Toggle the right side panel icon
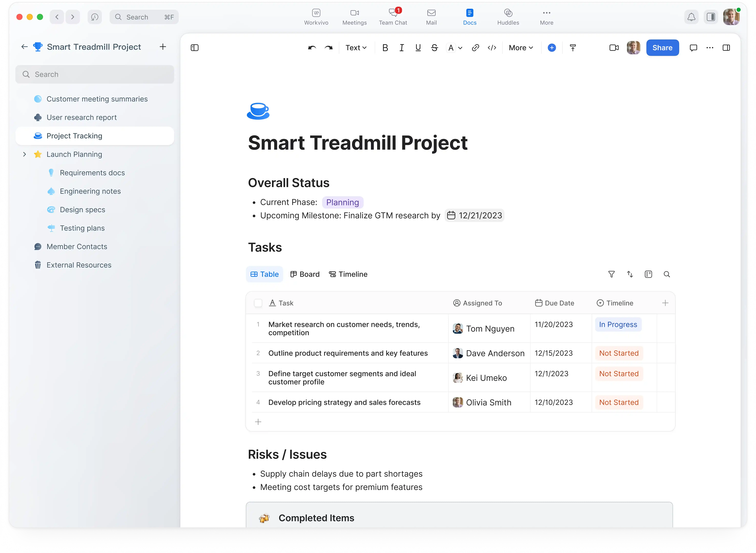 pos(726,48)
